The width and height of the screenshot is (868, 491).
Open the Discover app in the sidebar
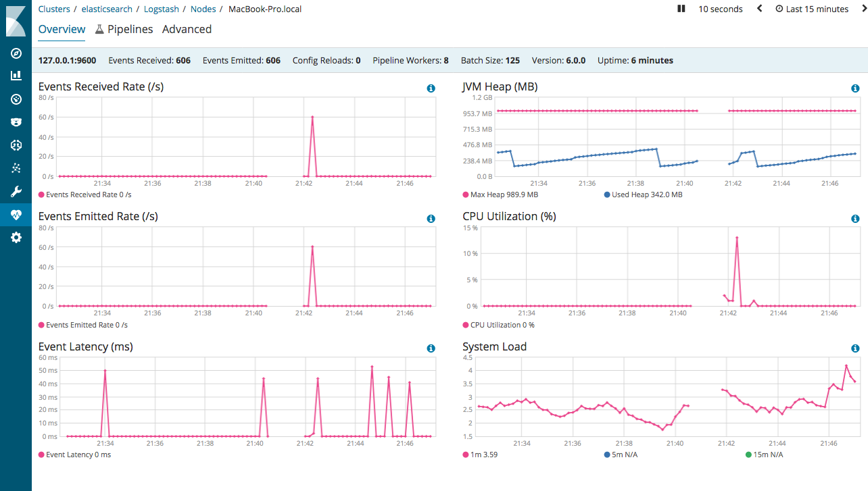[x=16, y=53]
